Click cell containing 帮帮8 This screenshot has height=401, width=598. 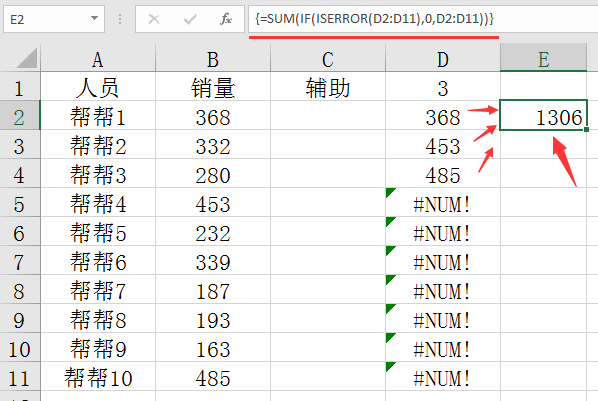tap(98, 319)
